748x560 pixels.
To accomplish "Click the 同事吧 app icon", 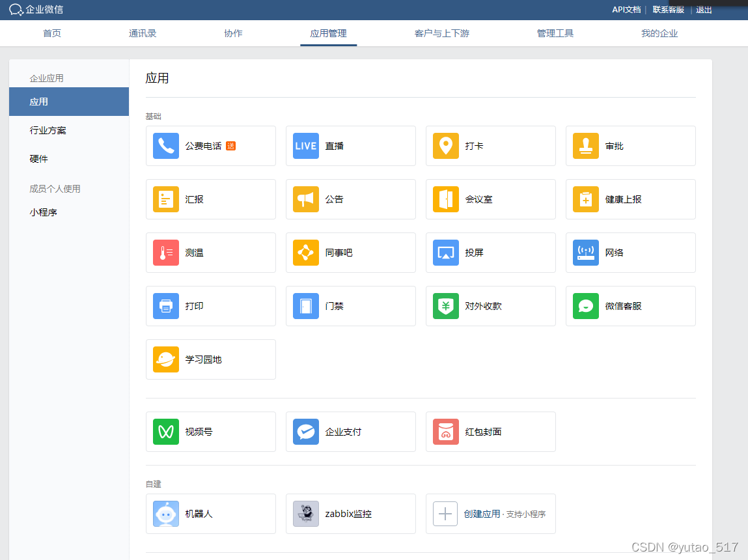I will click(x=306, y=253).
